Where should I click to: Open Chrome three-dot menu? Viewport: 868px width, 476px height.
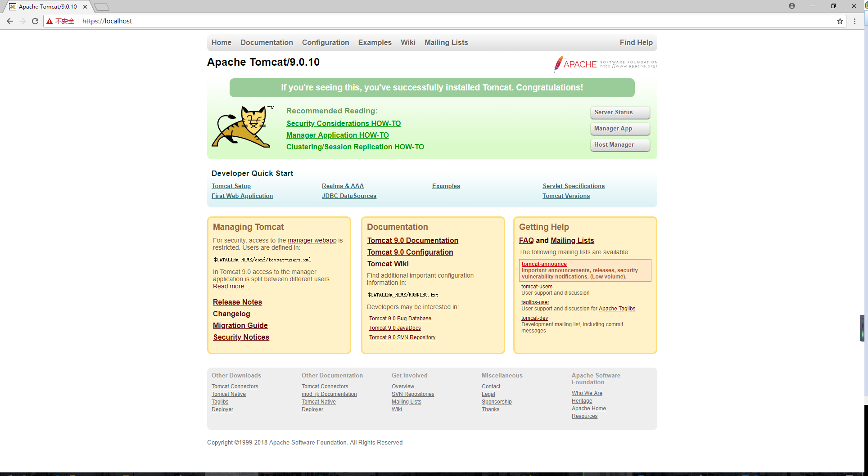[854, 21]
